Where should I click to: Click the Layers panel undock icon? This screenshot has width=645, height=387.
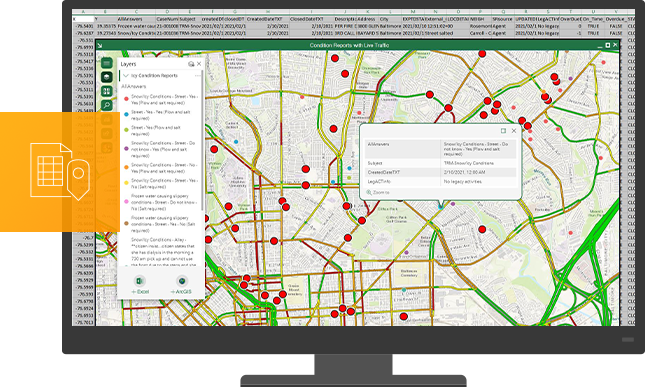pyautogui.click(x=191, y=64)
